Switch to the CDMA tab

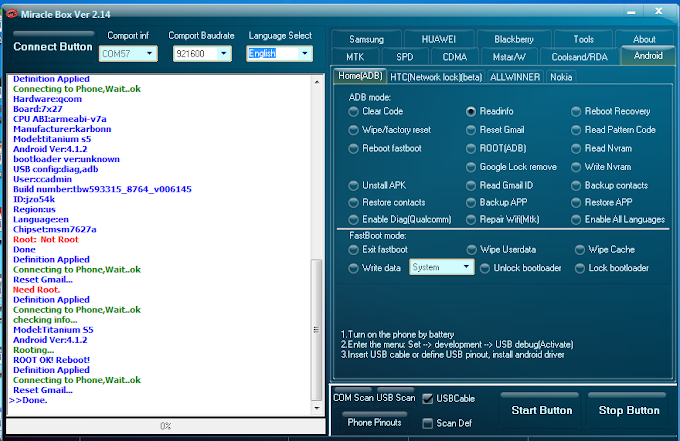[x=455, y=57]
